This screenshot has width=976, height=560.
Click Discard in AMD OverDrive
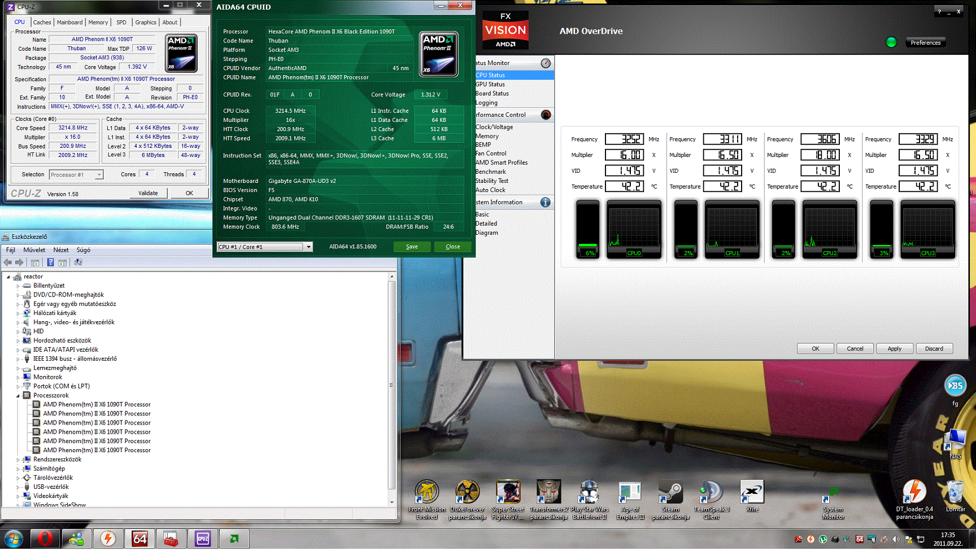tap(934, 349)
